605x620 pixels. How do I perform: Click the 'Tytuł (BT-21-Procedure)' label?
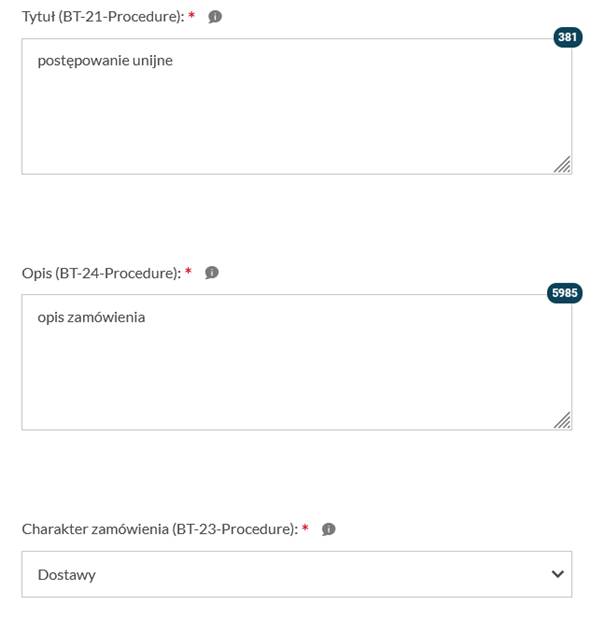point(102,17)
